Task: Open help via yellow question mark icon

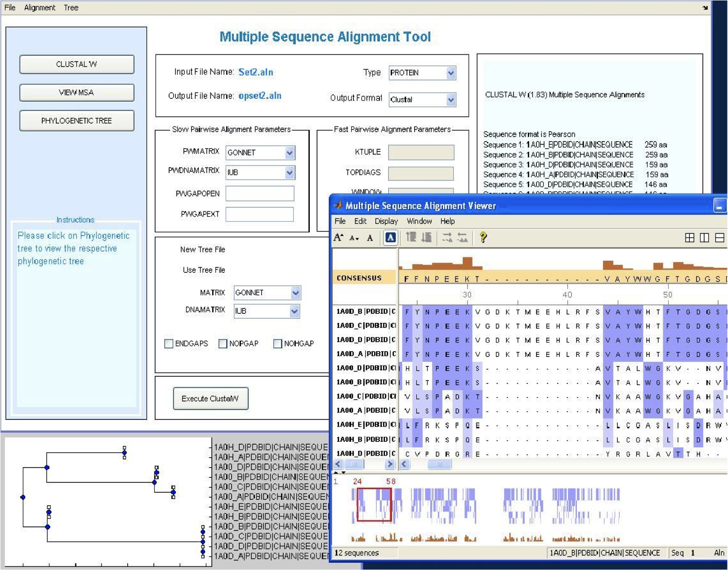Action: point(483,237)
